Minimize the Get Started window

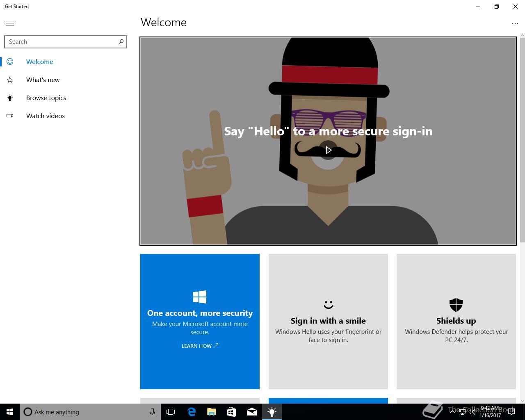click(x=477, y=7)
